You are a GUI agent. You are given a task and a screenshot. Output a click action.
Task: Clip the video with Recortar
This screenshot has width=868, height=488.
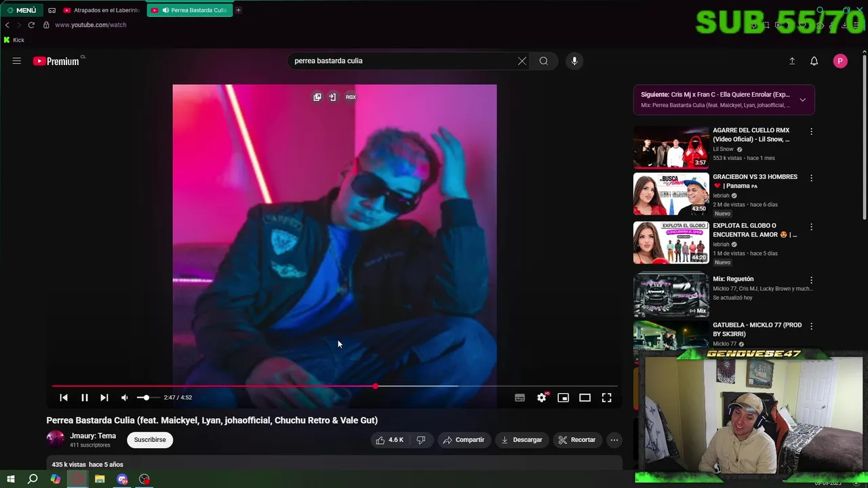click(577, 440)
